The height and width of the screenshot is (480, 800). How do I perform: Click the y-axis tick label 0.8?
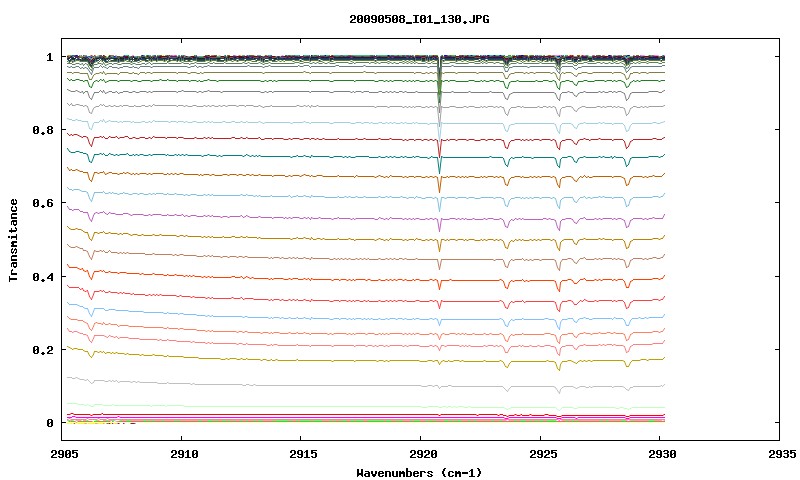point(43,130)
